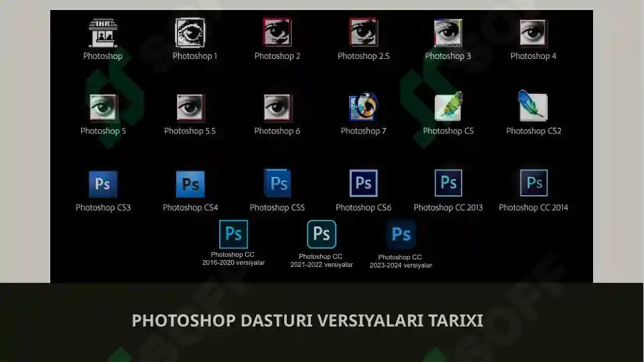Select the "Photoshop 2.5" caption

pyautogui.click(x=363, y=56)
